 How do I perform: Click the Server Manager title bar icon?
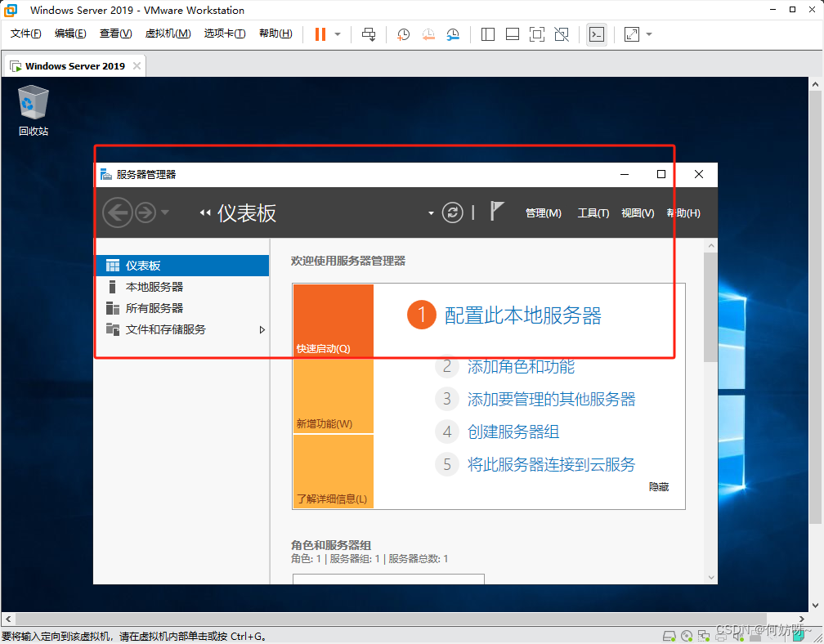coord(105,174)
